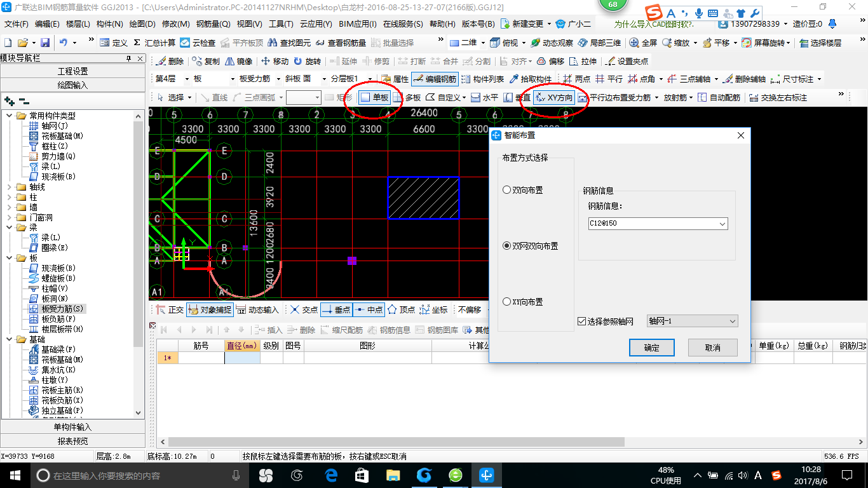Viewport: 868px width, 488px height.
Task: Launch 云检查 cloud check
Action: point(198,43)
